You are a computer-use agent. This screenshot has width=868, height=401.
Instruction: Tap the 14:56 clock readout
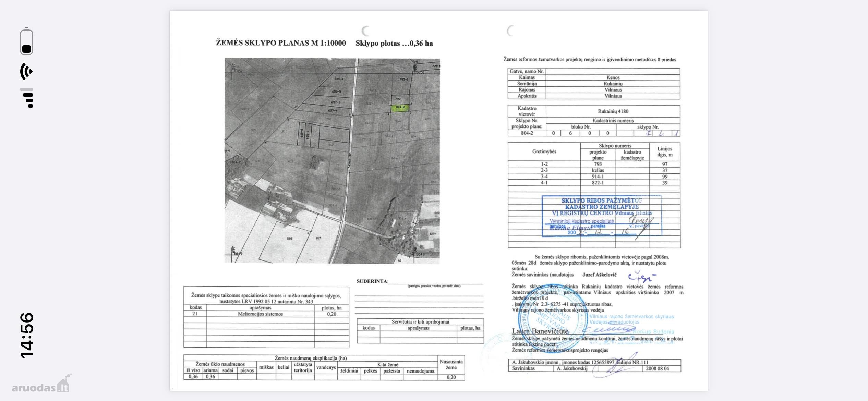coord(27,336)
